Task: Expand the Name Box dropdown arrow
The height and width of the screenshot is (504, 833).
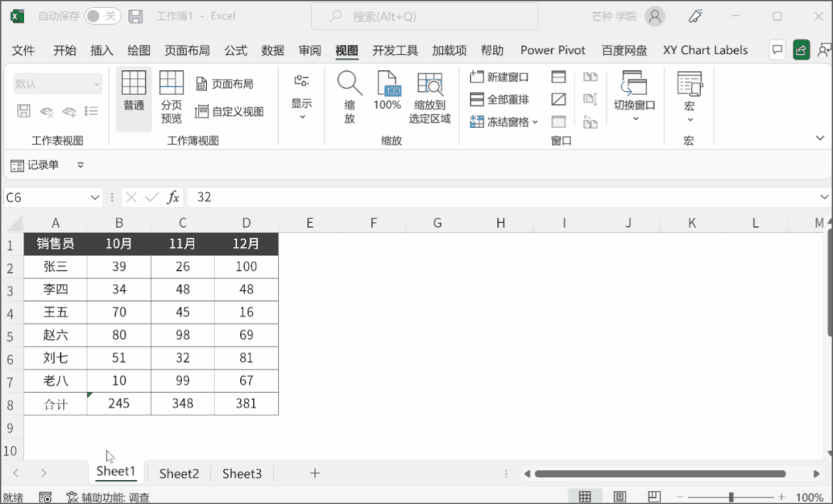Action: click(x=95, y=198)
